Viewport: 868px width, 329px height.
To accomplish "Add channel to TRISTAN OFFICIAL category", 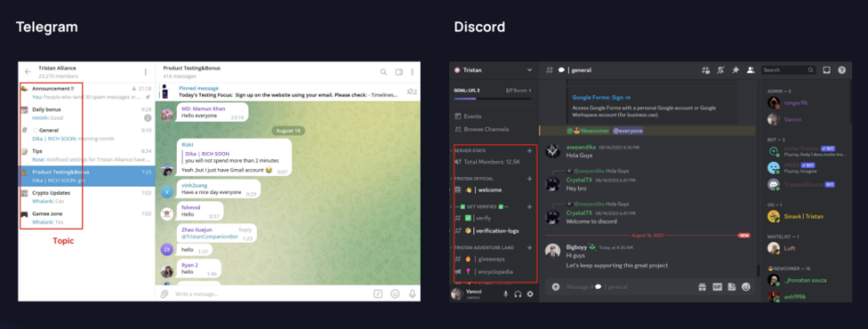I will pyautogui.click(x=530, y=179).
